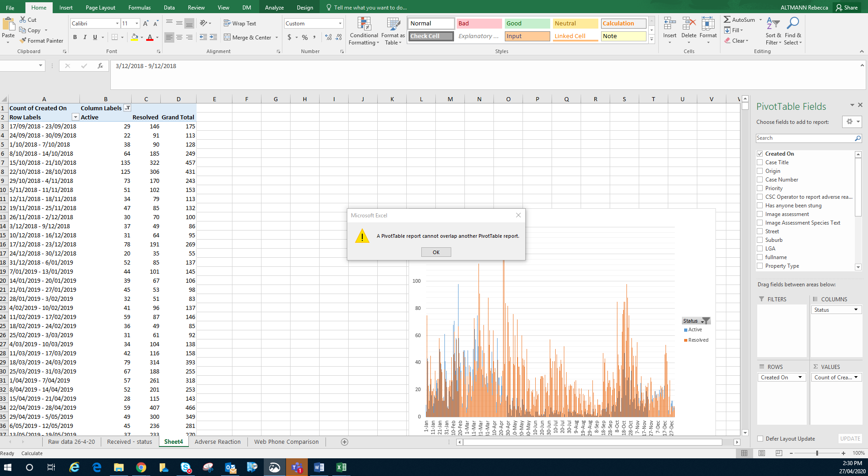Select the Good cell style
Image resolution: width=868 pixels, height=476 pixels.
pyautogui.click(x=527, y=24)
